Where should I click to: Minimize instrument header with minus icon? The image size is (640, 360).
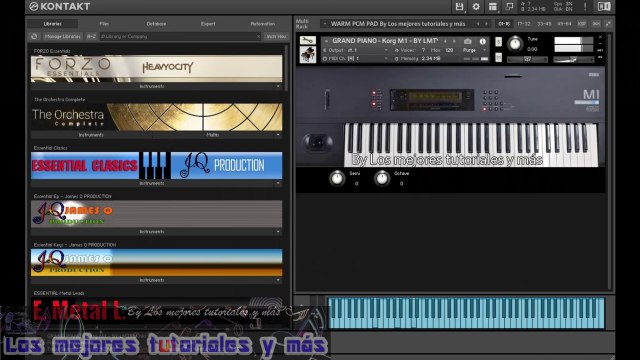[x=600, y=43]
